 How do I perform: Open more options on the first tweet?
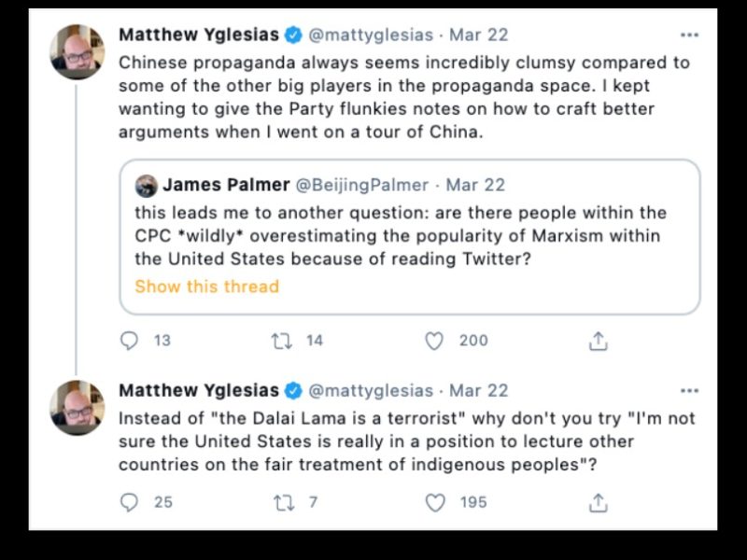pyautogui.click(x=689, y=35)
